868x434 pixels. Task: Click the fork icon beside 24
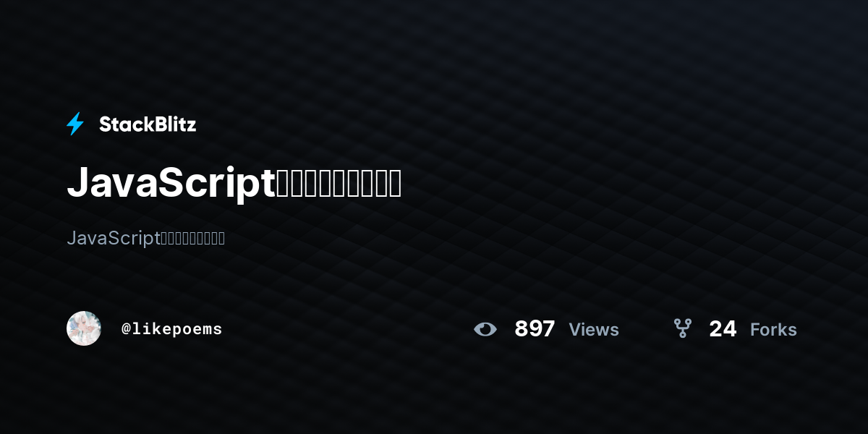(683, 328)
